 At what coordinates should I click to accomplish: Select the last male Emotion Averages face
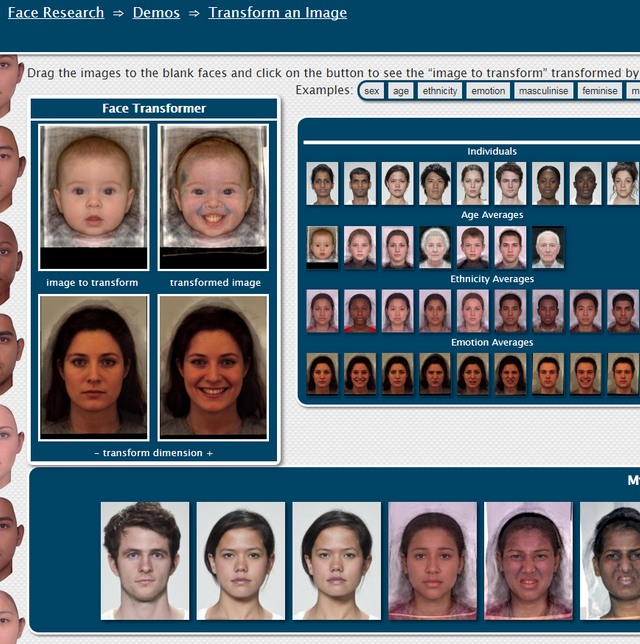click(623, 374)
